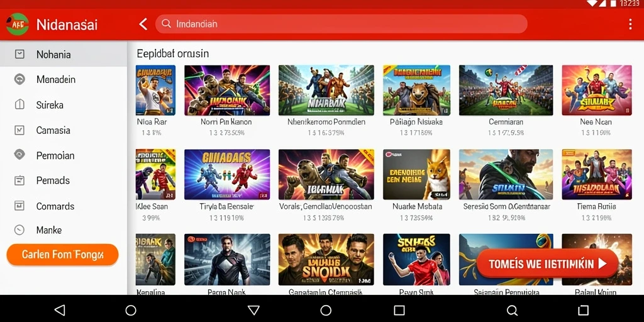Viewport: 644px width, 322px height.
Task: Open the Tiema Rumia game thumbnail
Action: pos(597,175)
